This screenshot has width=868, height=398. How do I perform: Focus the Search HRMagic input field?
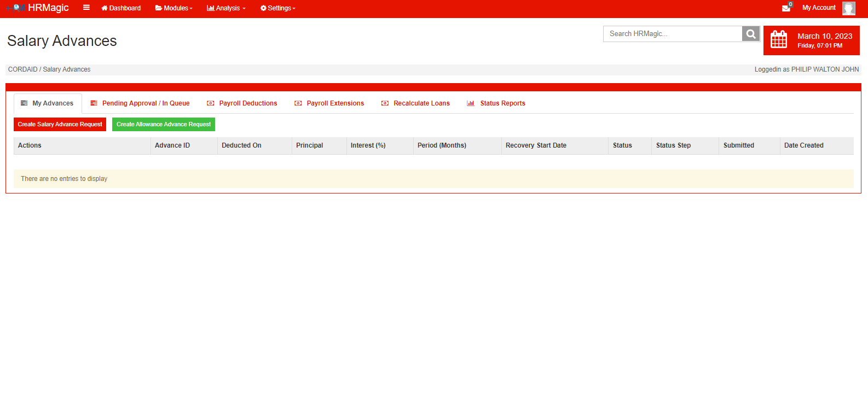(673, 34)
